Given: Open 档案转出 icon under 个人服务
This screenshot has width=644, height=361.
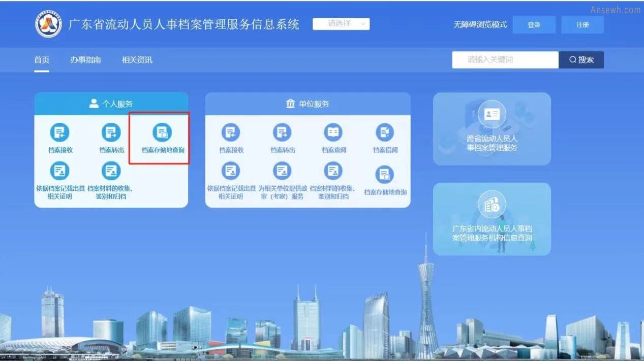Looking at the screenshot, I should pos(111,133).
